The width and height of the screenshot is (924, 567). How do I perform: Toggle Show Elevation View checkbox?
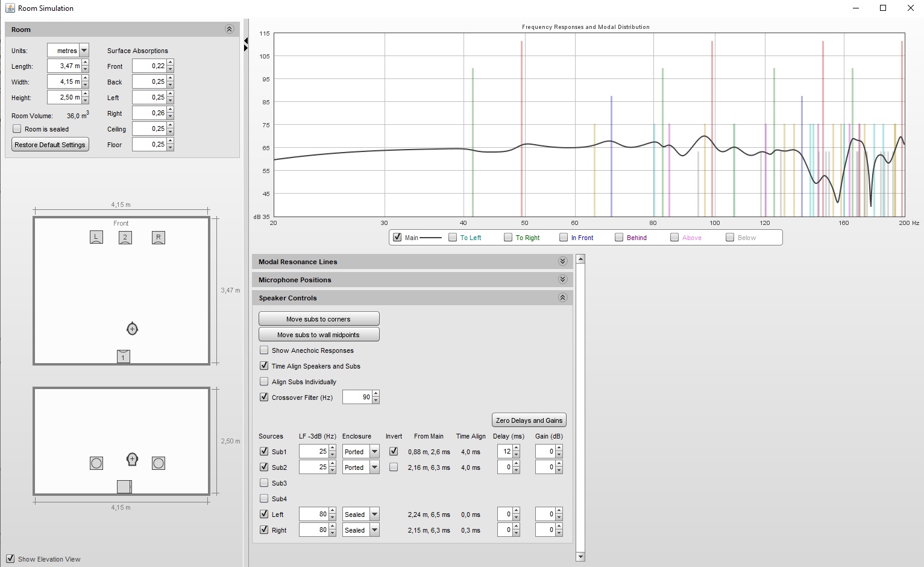tap(10, 559)
